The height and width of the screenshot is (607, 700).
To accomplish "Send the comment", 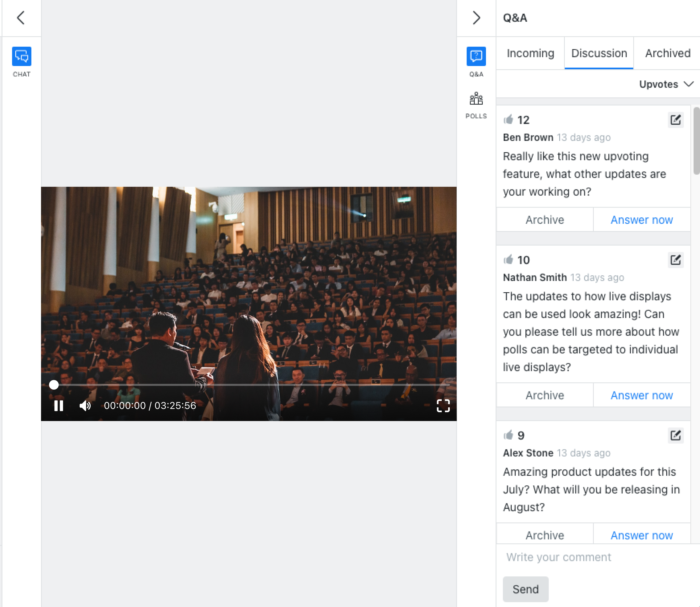I will tap(525, 589).
